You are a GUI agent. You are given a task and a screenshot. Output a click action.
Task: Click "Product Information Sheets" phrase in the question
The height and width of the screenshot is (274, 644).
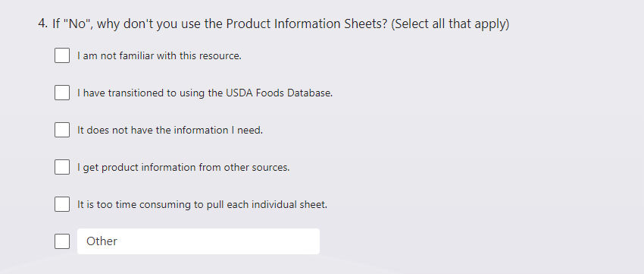click(307, 24)
